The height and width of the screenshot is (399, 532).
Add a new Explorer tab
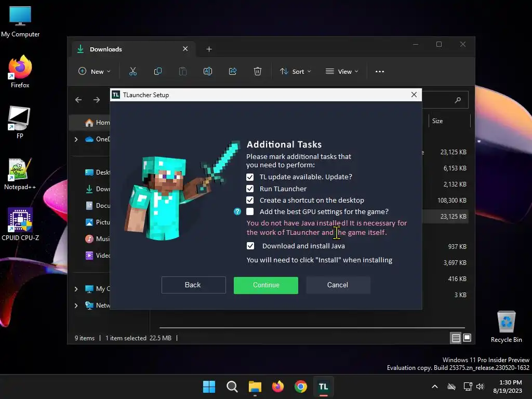coord(209,49)
